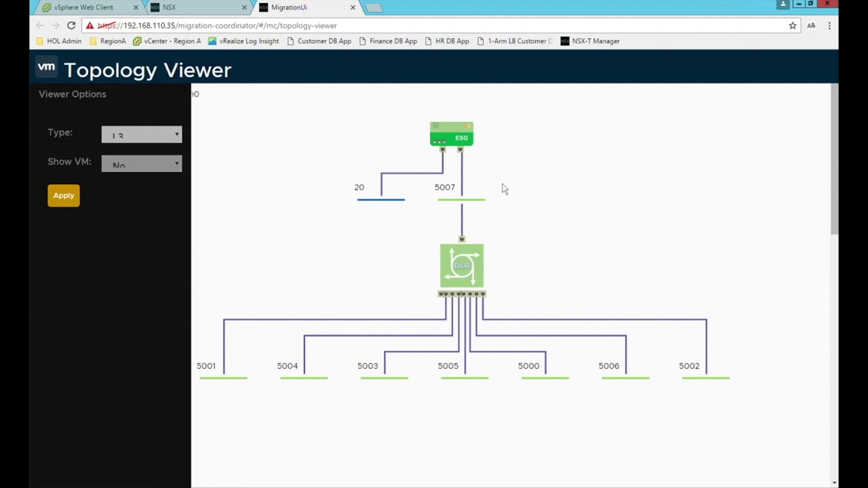The image size is (868, 488).
Task: Reload the page with refresh icon
Action: click(x=71, y=26)
